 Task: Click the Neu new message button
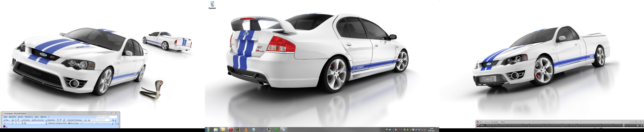(x=6, y=120)
